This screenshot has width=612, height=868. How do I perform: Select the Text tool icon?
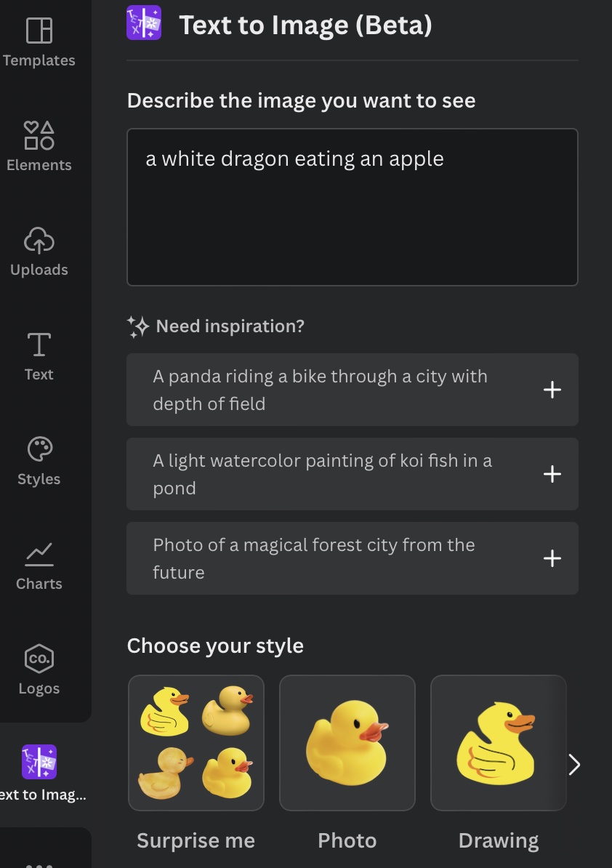(x=39, y=345)
